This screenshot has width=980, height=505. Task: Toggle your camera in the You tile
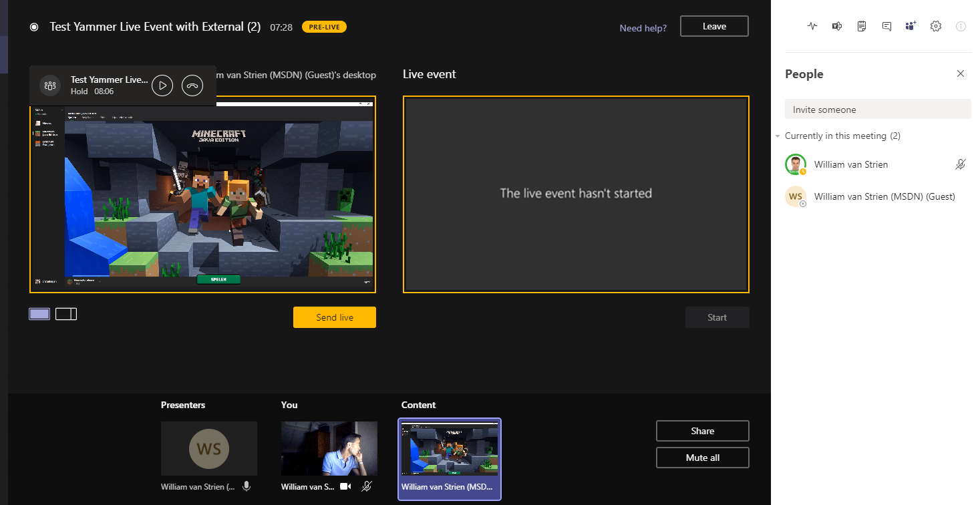pos(345,486)
